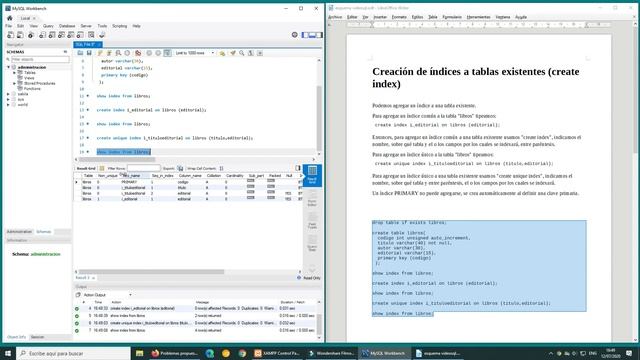Click the result grid horizontal scrollbar
Viewport: 640px width, 360px height.
[x=151, y=272]
